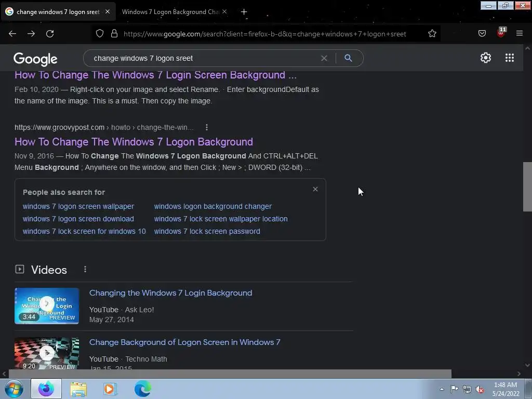532x399 pixels.
Task: Search windows 7 lock screen wallpaper location
Action: 221,219
